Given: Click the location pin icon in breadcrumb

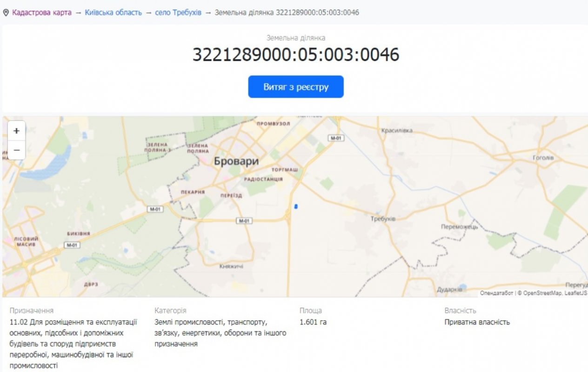Looking at the screenshot, I should [x=6, y=13].
